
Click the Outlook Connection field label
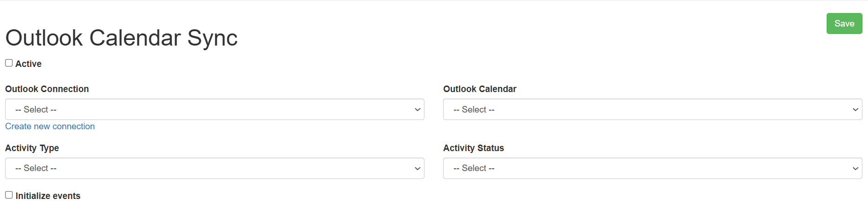47,89
